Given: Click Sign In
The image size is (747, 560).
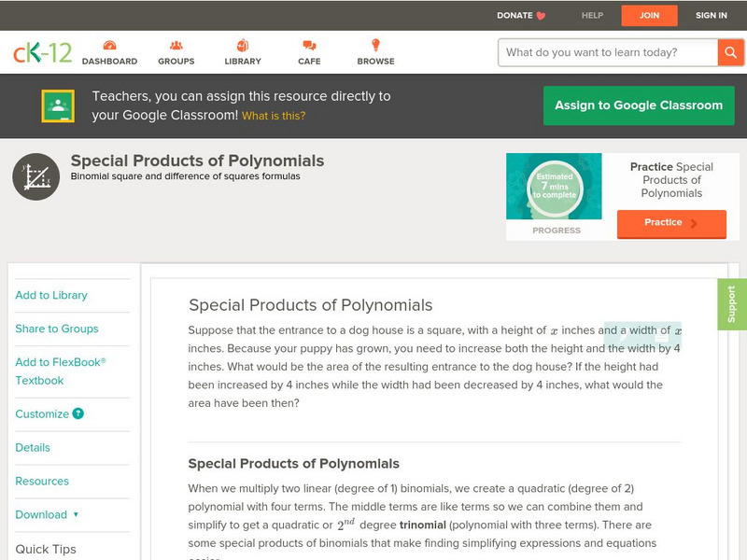Looking at the screenshot, I should (712, 15).
